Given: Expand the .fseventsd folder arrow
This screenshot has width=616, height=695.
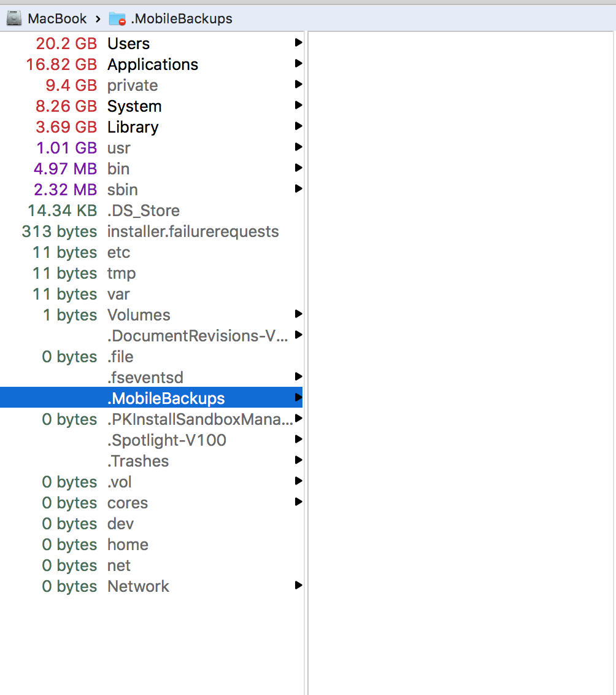Looking at the screenshot, I should [298, 376].
